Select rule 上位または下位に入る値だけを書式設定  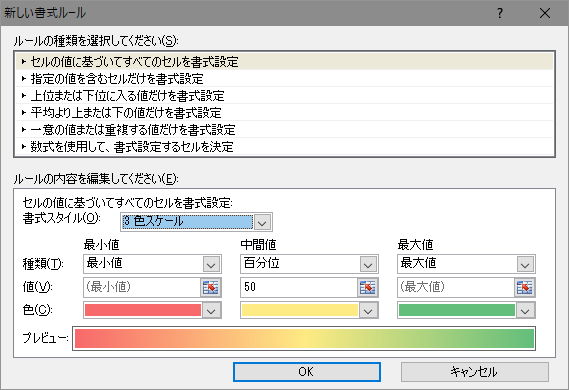pos(284,95)
